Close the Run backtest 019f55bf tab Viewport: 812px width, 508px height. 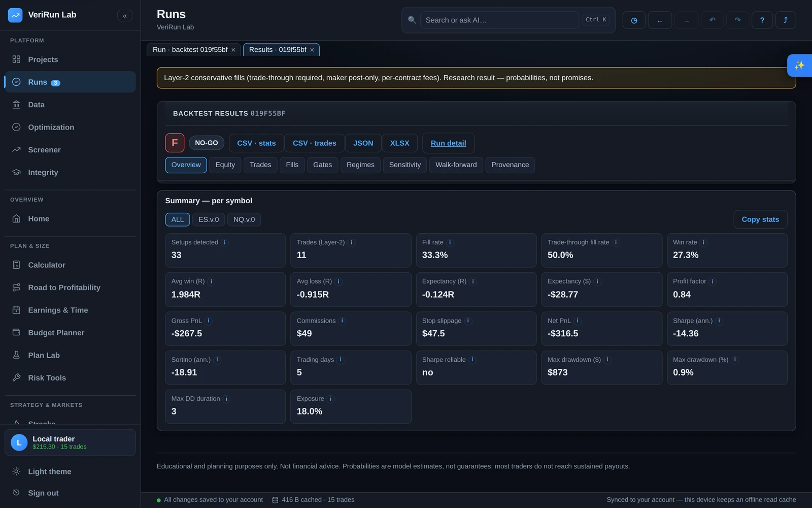click(x=233, y=50)
